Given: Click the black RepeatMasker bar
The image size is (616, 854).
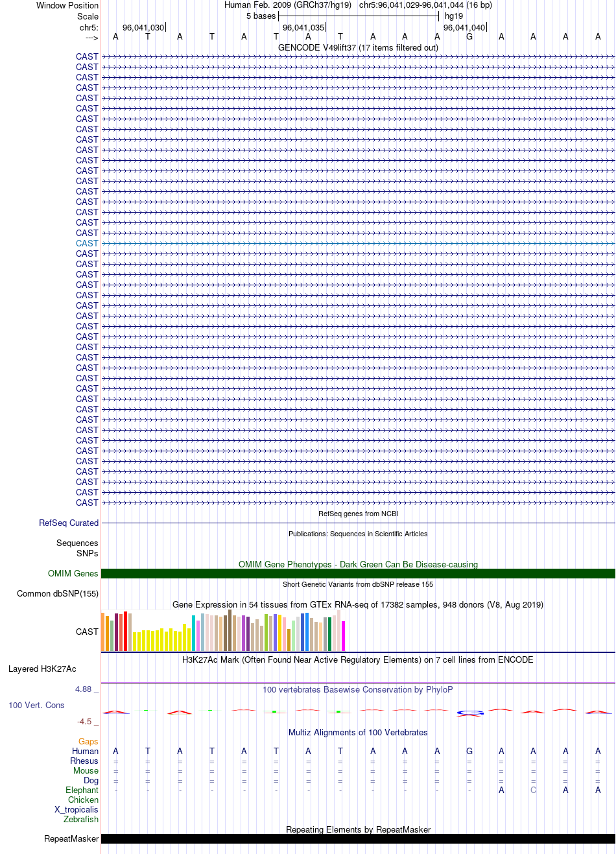Looking at the screenshot, I should pos(358,839).
